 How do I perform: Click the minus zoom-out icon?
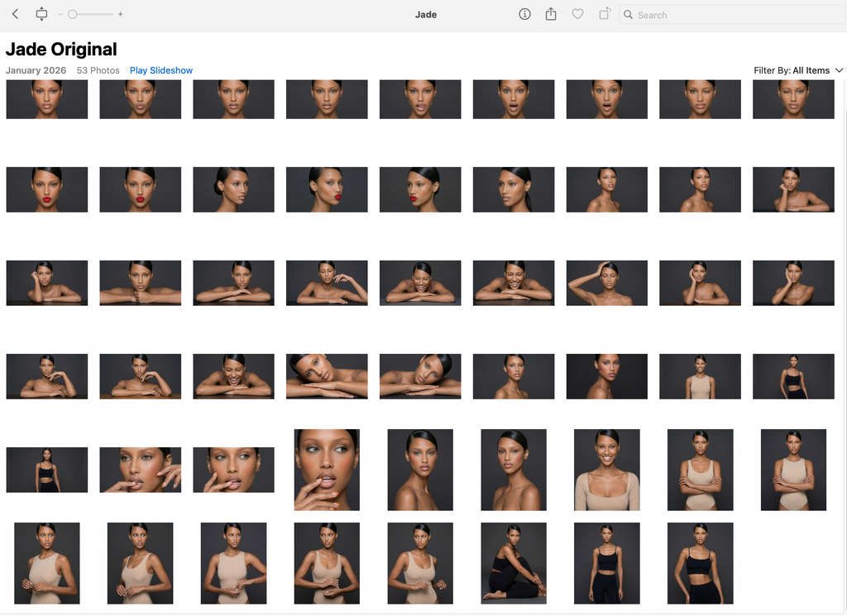[x=60, y=15]
